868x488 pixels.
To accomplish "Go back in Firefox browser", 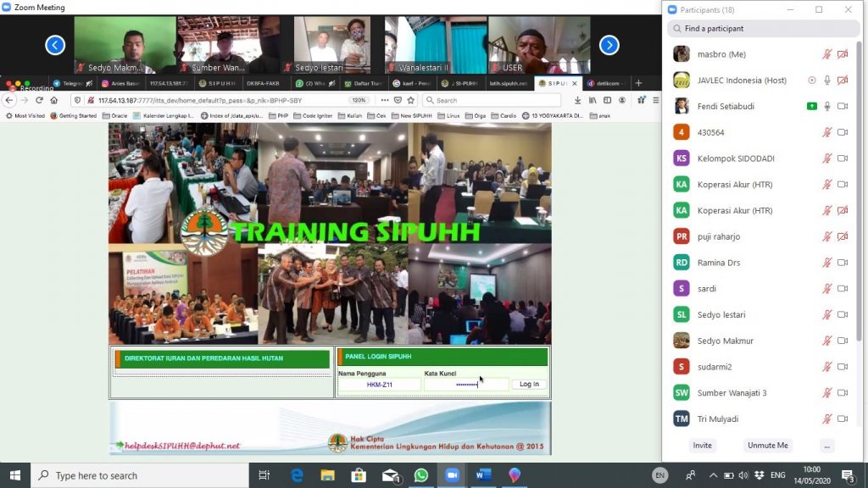I will coord(9,100).
